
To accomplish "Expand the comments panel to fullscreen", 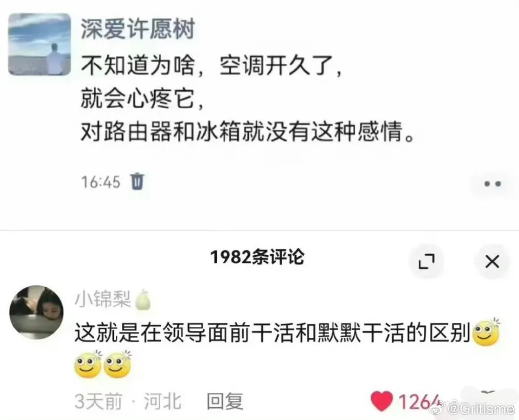I will click(x=426, y=261).
